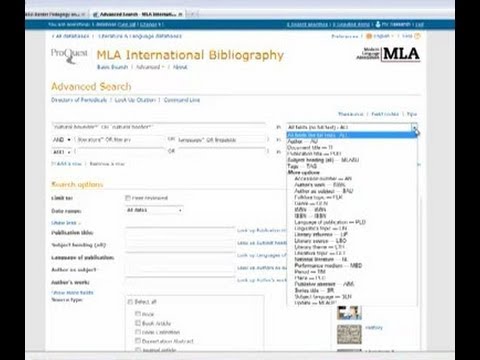This screenshot has height=360, width=480.
Task: Click the Thesaurus link
Action: 350,114
